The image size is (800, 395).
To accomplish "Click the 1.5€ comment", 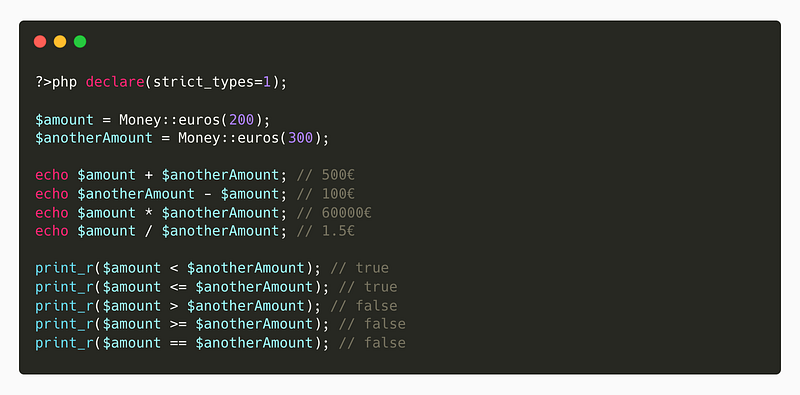I will coord(326,231).
